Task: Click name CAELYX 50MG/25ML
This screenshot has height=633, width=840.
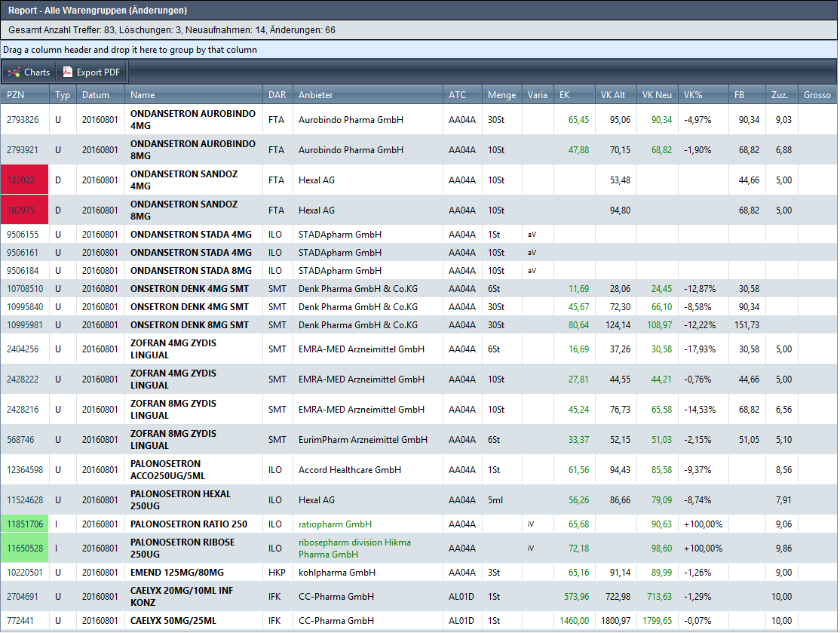Action: click(173, 621)
